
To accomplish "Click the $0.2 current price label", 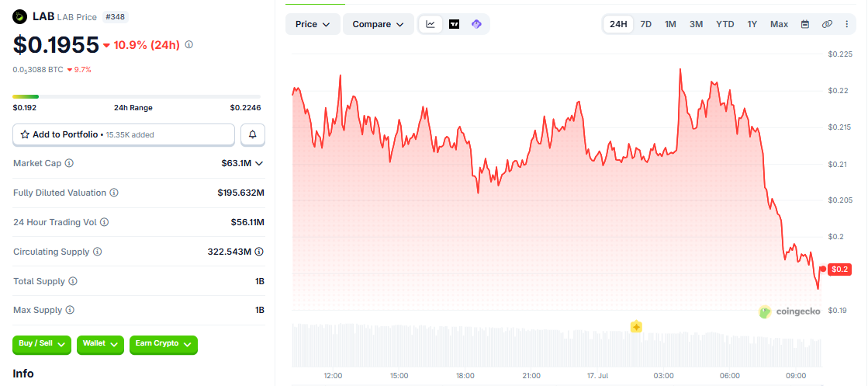I will point(839,269).
